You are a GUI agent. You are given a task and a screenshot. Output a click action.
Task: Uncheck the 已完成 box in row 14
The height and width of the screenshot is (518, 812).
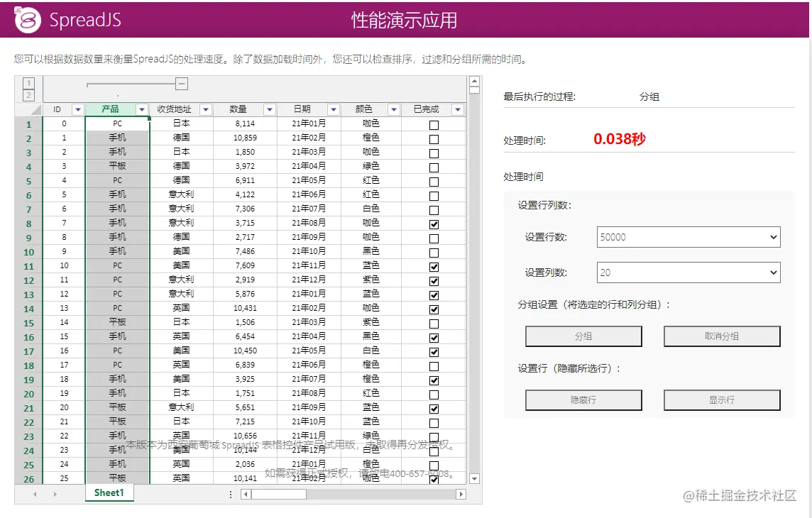tap(434, 309)
